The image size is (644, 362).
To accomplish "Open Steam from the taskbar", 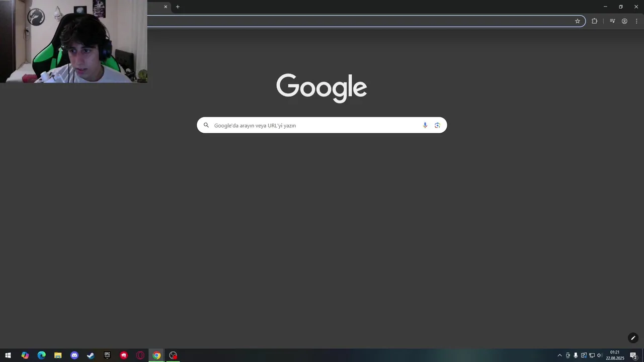I will click(x=91, y=355).
